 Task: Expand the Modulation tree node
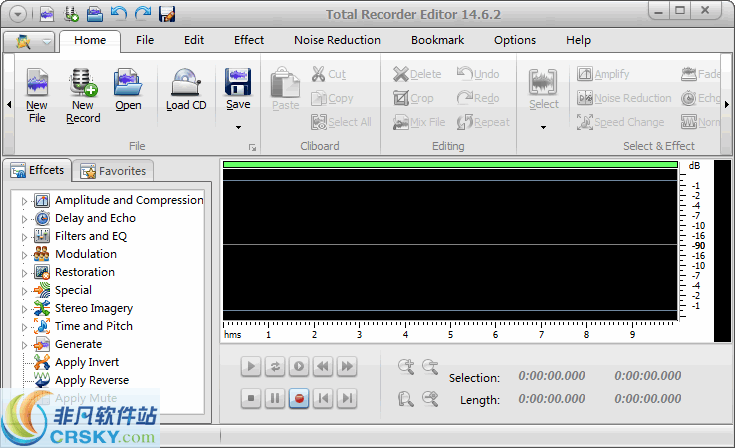tap(24, 255)
